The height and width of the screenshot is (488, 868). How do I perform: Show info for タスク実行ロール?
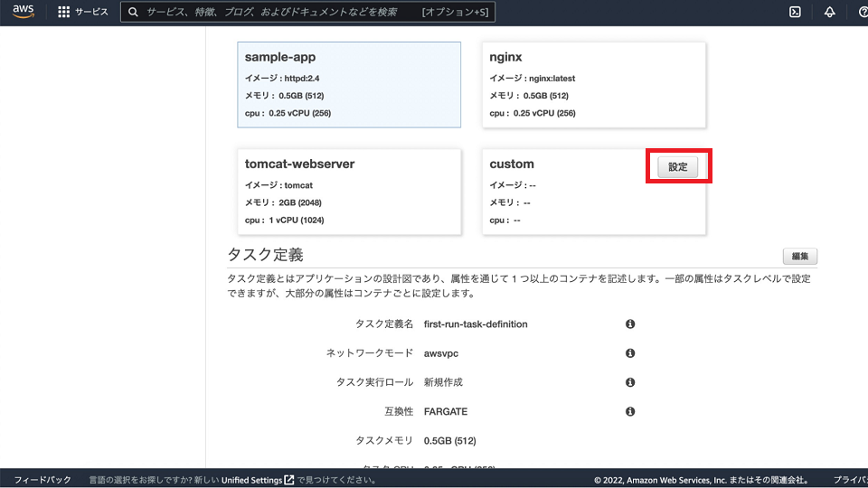630,382
